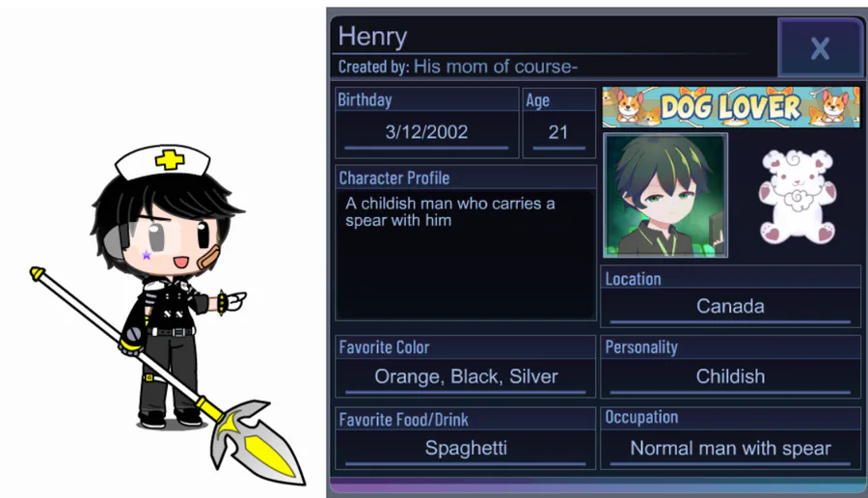Click the Character Profile description text box
Image resolution: width=868 pixels, height=498 pixels.
tap(465, 254)
